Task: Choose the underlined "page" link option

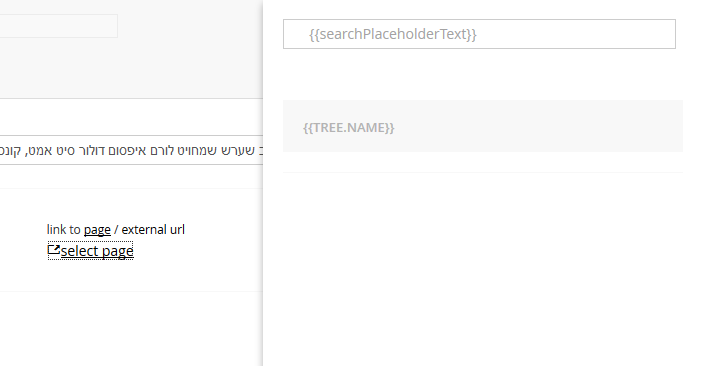Action: tap(97, 230)
